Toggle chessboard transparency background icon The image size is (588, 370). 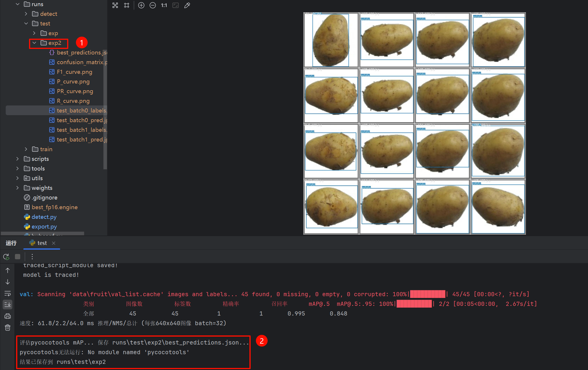[x=115, y=5]
